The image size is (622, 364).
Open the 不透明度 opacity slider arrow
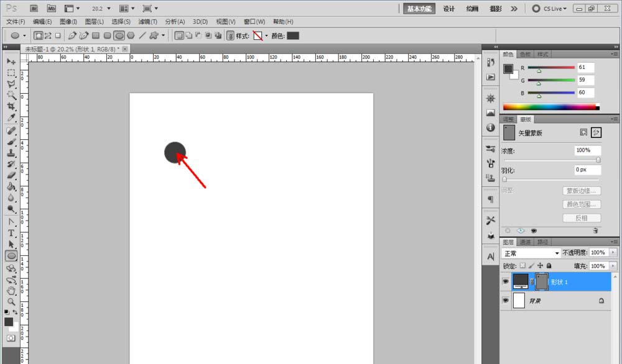pos(613,252)
